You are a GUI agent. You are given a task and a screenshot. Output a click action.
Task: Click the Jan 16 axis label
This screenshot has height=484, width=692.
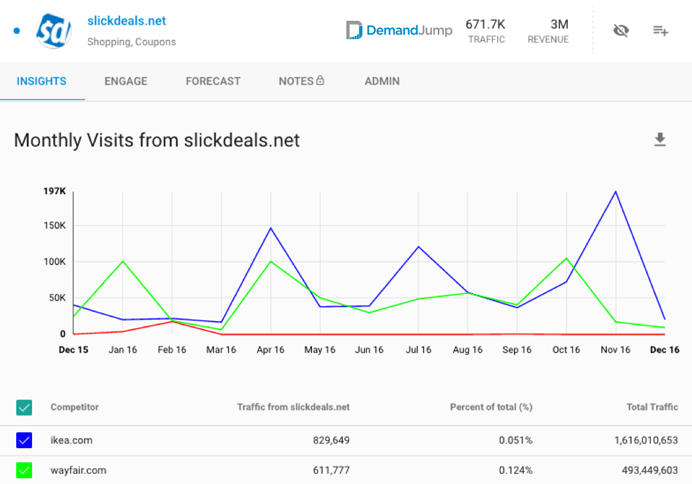[123, 350]
